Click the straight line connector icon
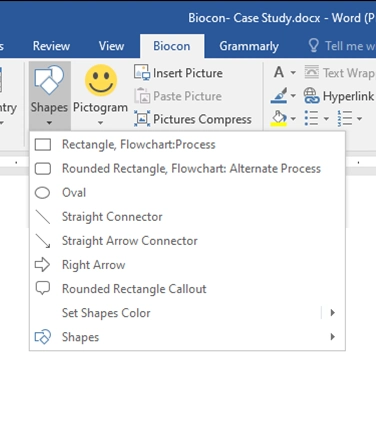This screenshot has width=376, height=440. [43, 217]
